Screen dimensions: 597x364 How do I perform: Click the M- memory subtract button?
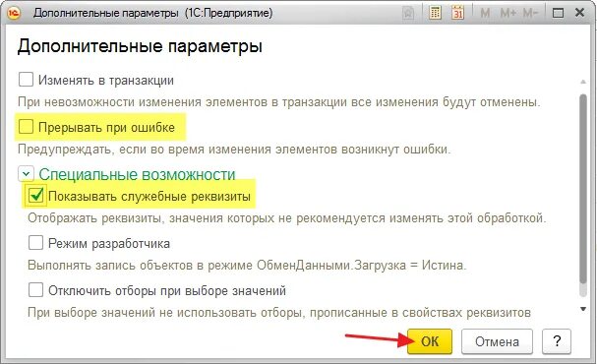530,14
